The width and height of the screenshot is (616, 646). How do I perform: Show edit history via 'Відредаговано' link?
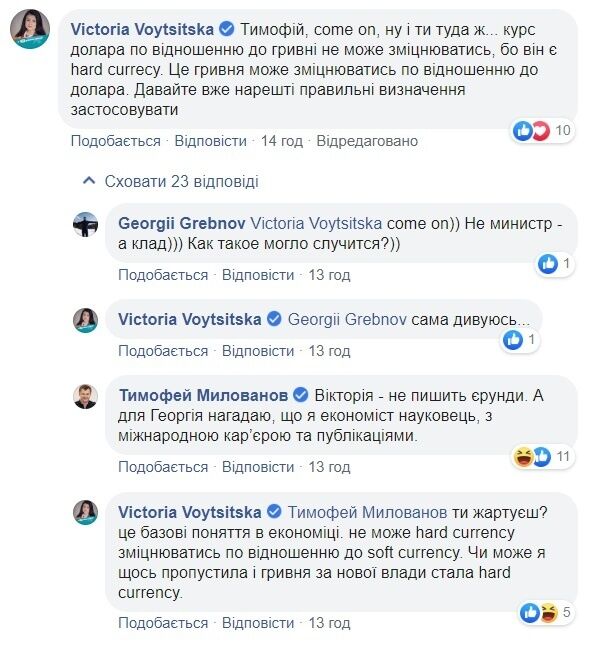367,141
